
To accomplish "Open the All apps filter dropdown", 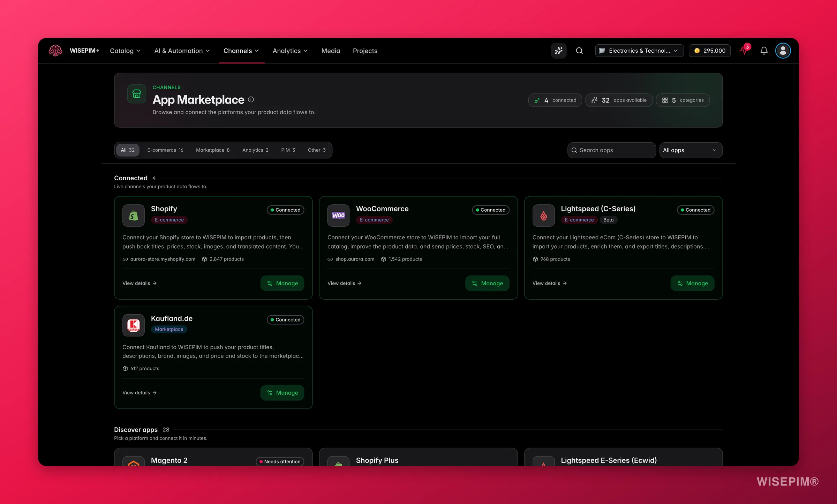I will [691, 150].
